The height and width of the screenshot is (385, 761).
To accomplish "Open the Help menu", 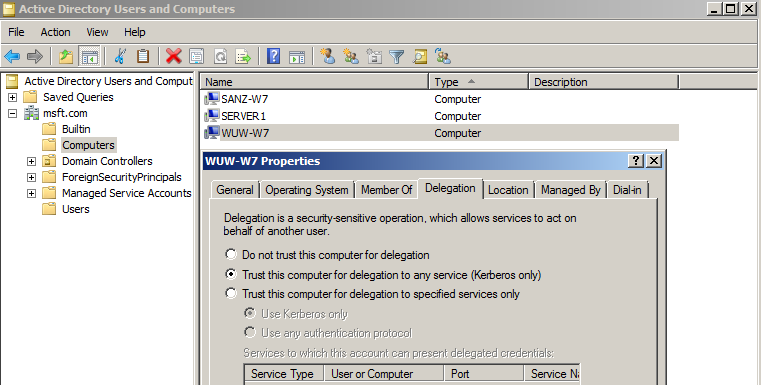I will 134,32.
